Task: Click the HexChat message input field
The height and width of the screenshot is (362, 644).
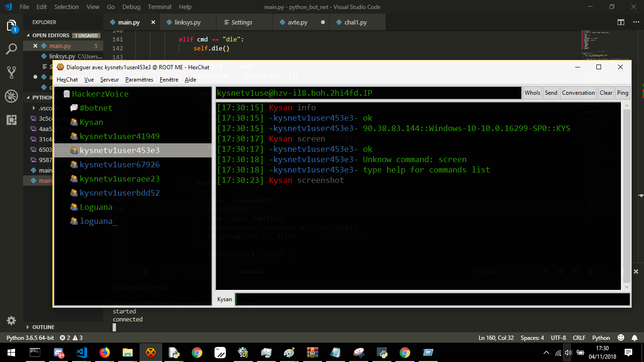Action: click(x=432, y=299)
